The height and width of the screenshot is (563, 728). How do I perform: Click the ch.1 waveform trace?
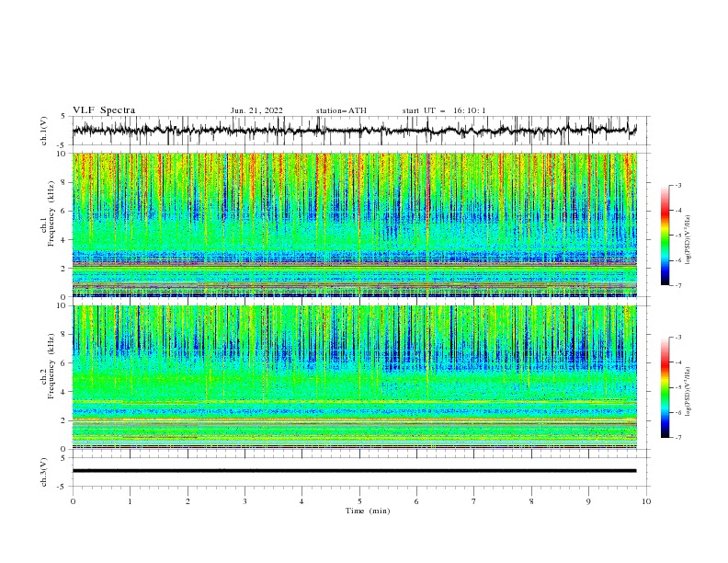coord(354,130)
